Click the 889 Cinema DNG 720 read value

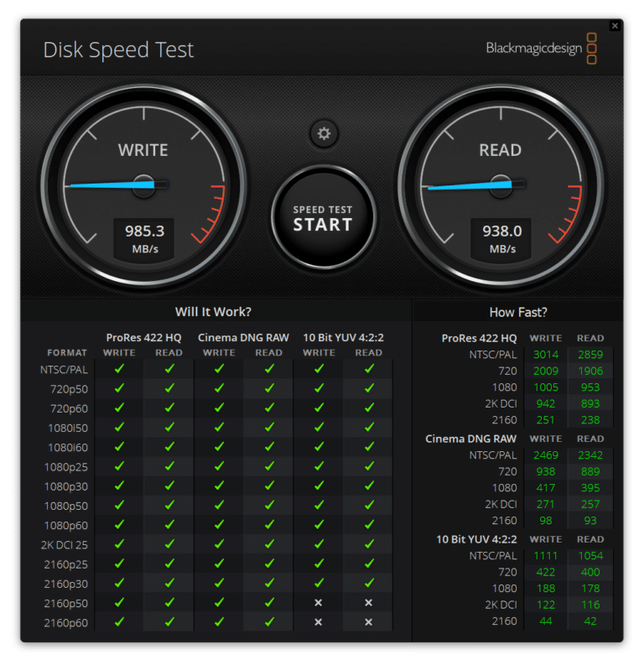(590, 471)
